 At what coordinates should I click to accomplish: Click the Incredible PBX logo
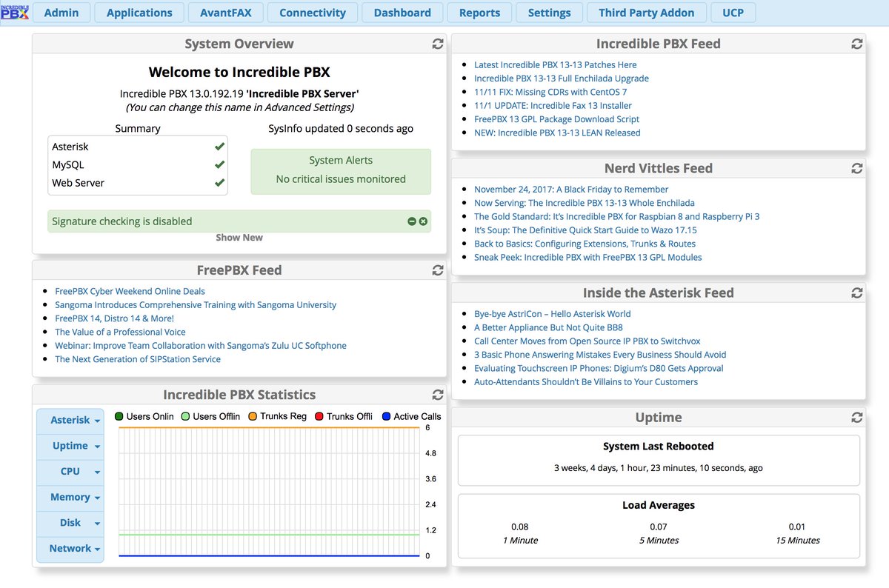click(x=15, y=12)
